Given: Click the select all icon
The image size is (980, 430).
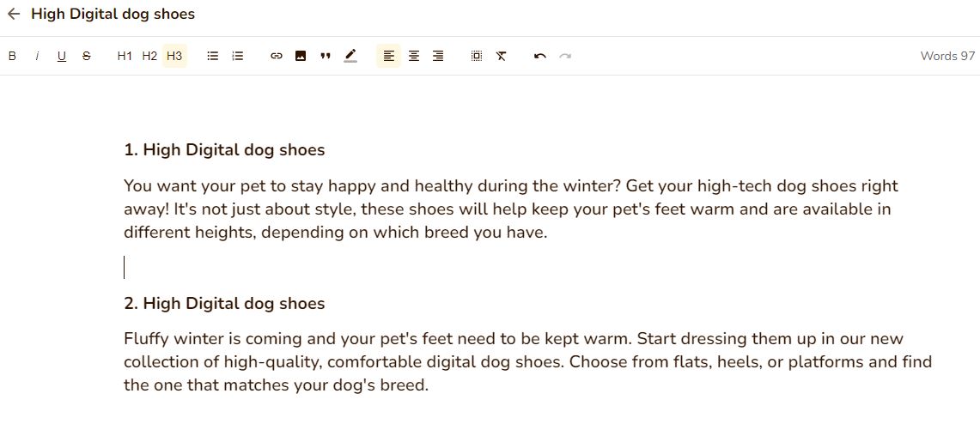Looking at the screenshot, I should coord(477,56).
